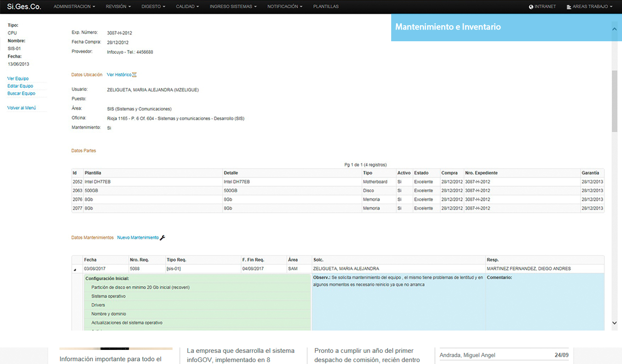622x364 pixels.
Task: Open the Calidad menu
Action: pos(188,7)
